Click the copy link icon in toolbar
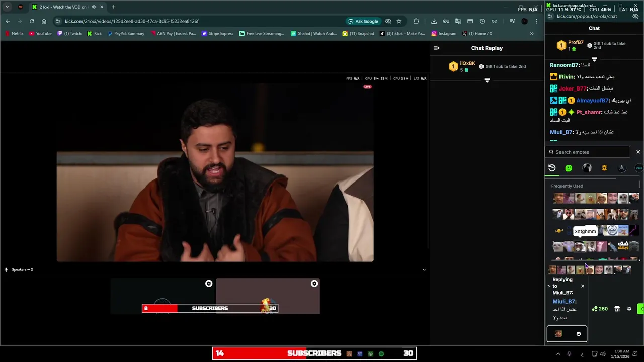The width and height of the screenshot is (644, 362). click(494, 21)
